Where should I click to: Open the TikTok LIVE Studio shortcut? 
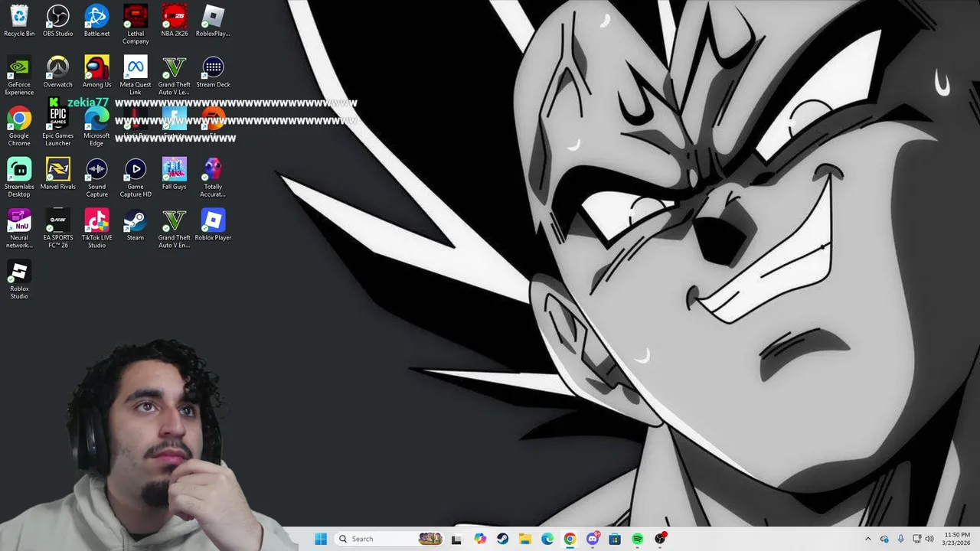(96, 229)
